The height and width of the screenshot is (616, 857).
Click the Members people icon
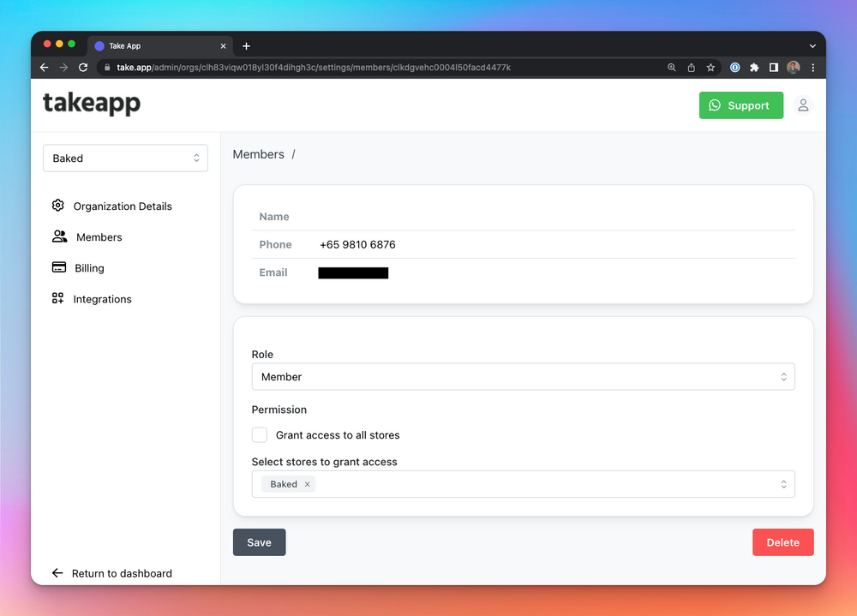(x=60, y=236)
